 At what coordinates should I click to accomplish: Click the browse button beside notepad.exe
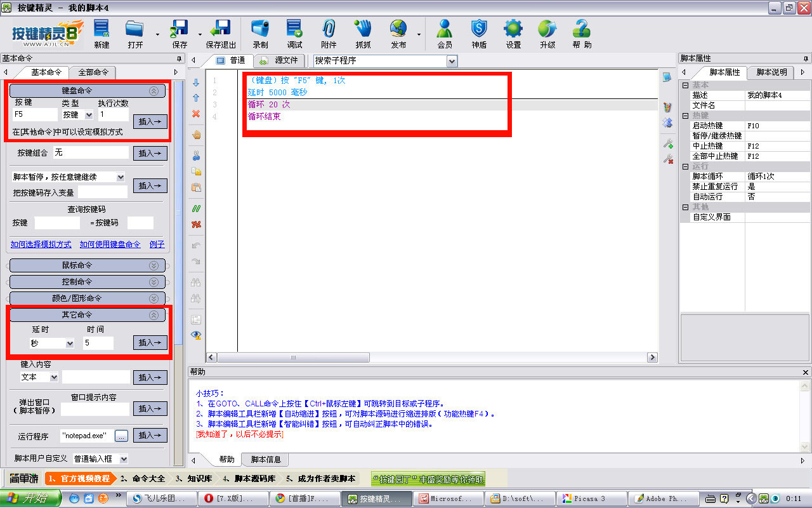(121, 436)
